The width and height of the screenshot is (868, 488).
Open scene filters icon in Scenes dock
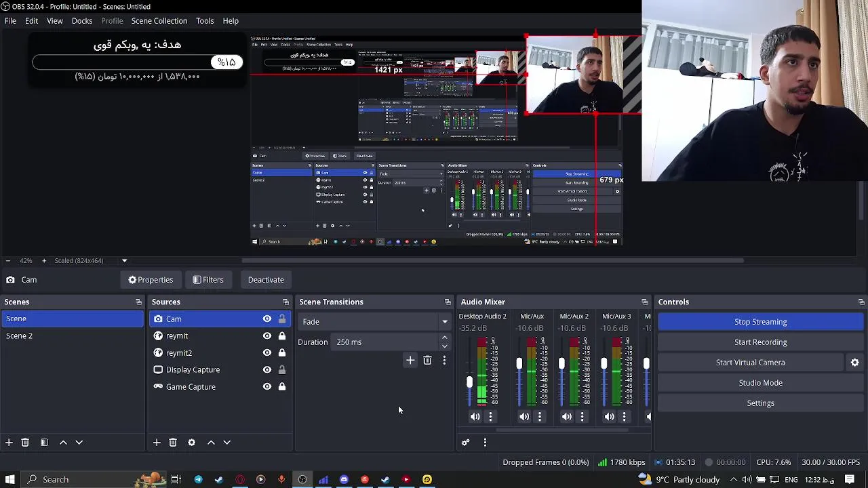[x=44, y=443]
